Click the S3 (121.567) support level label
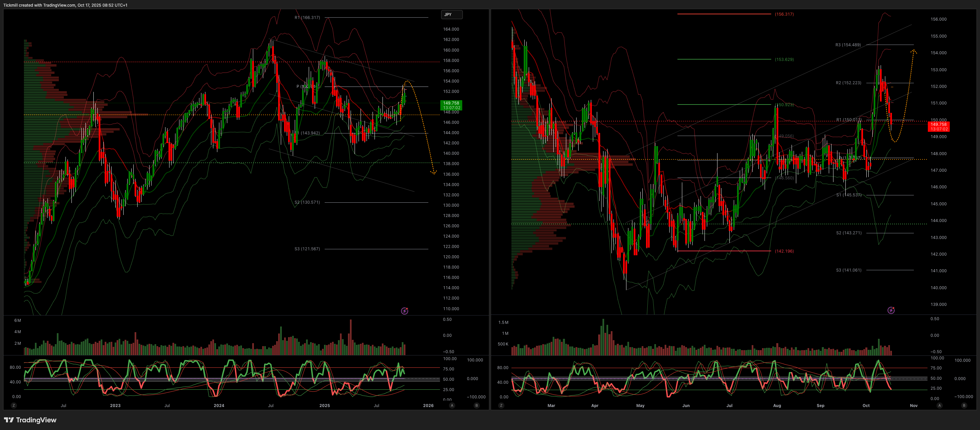This screenshot has height=430, width=980. [x=307, y=249]
